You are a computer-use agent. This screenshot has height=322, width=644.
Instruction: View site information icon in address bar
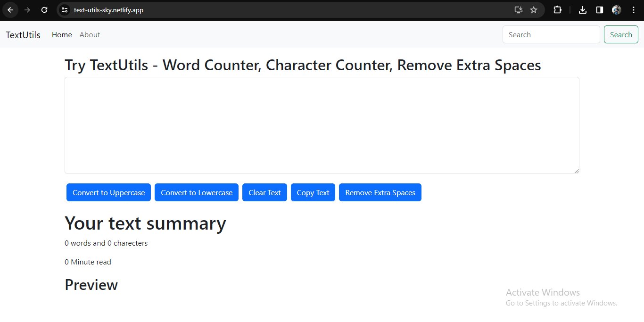click(x=65, y=10)
